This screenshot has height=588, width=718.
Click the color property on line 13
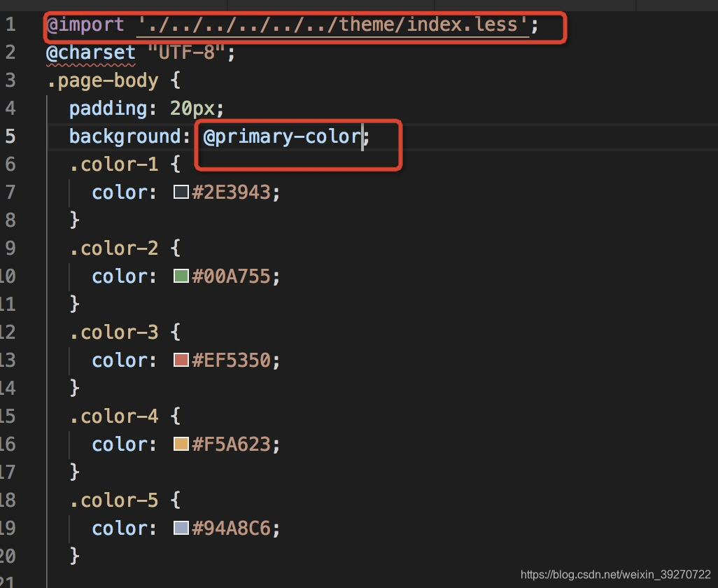pos(119,360)
